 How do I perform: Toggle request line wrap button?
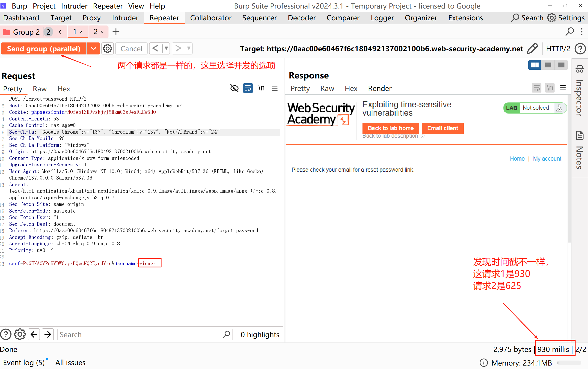(x=248, y=88)
